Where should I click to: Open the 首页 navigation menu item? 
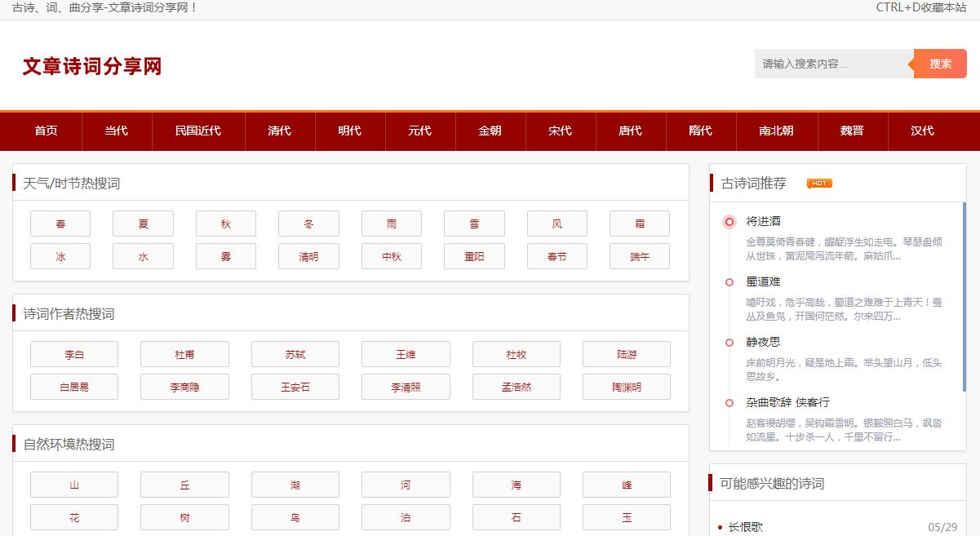coord(45,131)
